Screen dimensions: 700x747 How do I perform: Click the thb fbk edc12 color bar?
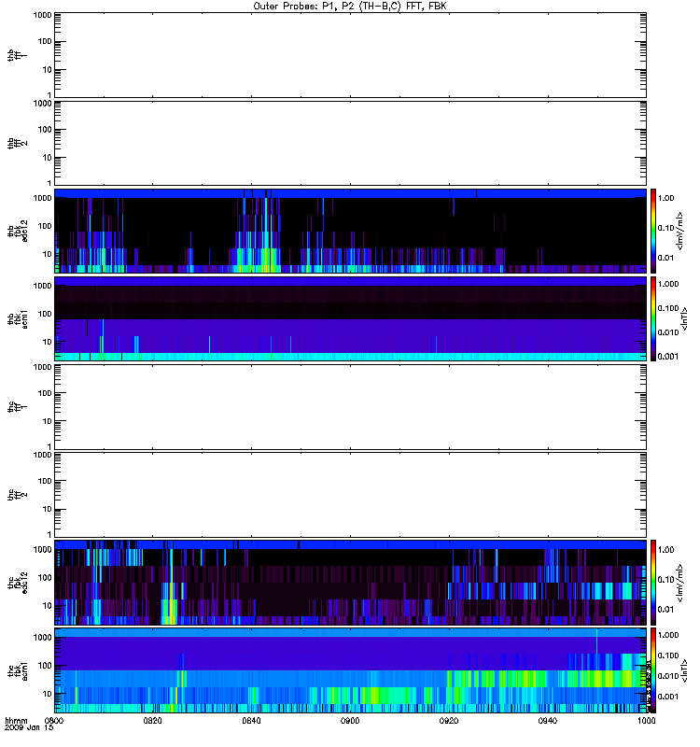[653, 231]
